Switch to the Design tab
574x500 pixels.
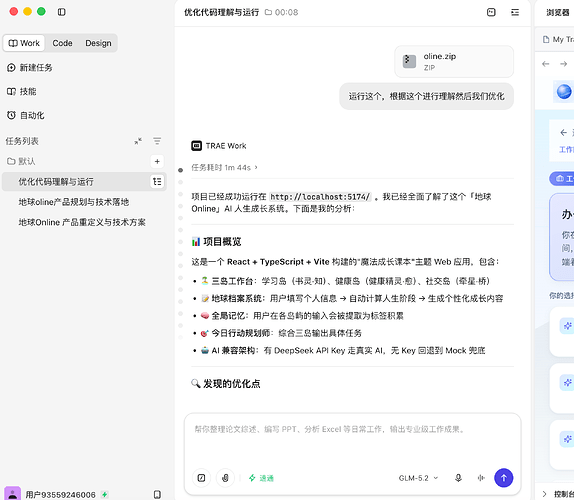(x=98, y=43)
